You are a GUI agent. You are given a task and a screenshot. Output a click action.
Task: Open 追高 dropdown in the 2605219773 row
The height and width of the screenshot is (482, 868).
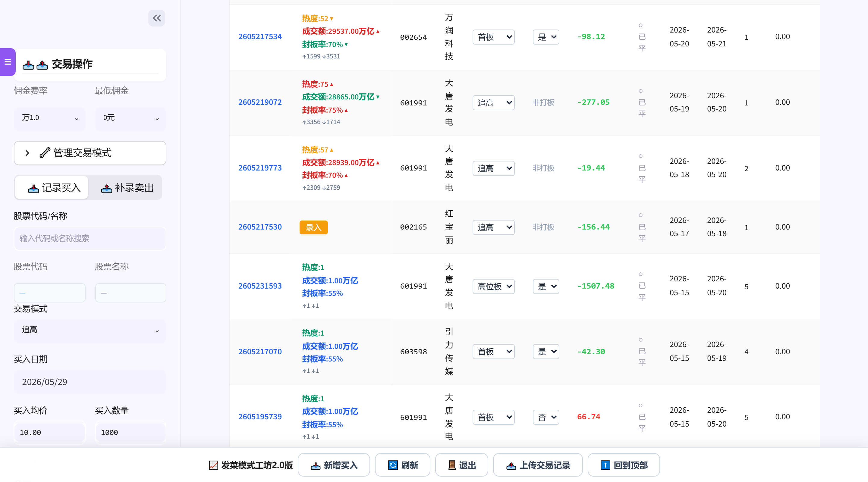tap(493, 168)
